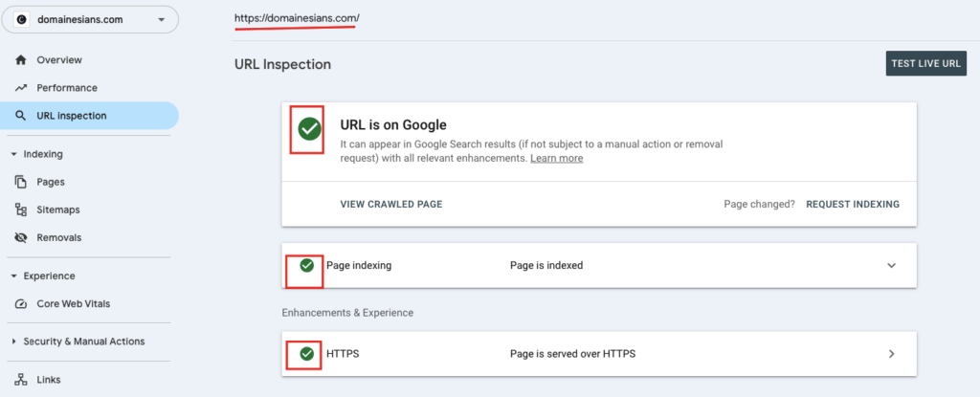Follow the Learn more link

coord(556,159)
